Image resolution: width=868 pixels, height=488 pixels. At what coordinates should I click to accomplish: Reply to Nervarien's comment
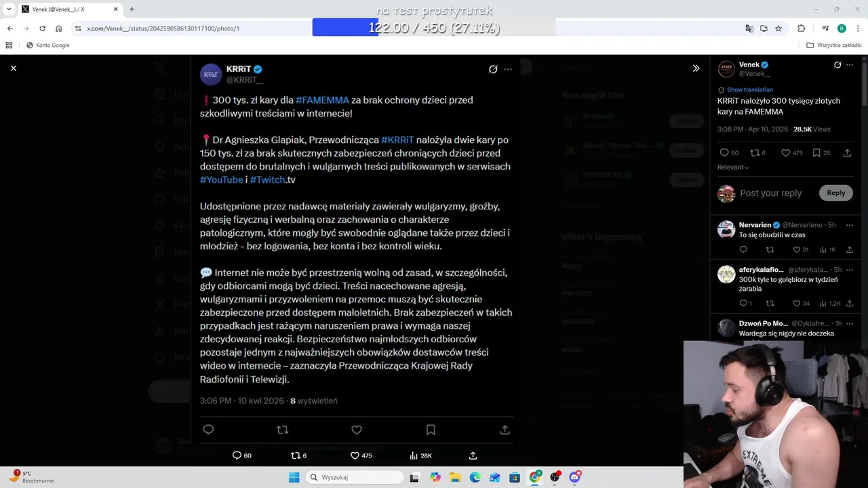[743, 249]
